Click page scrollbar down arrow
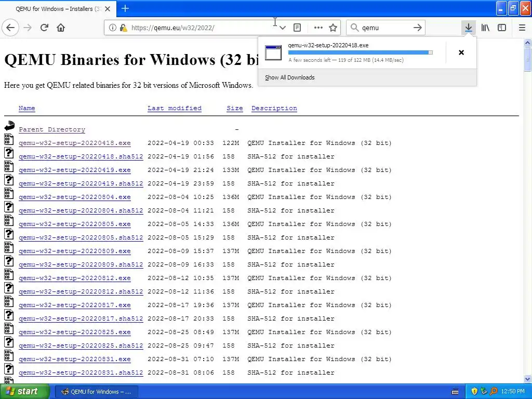The width and height of the screenshot is (532, 399). pyautogui.click(x=528, y=379)
